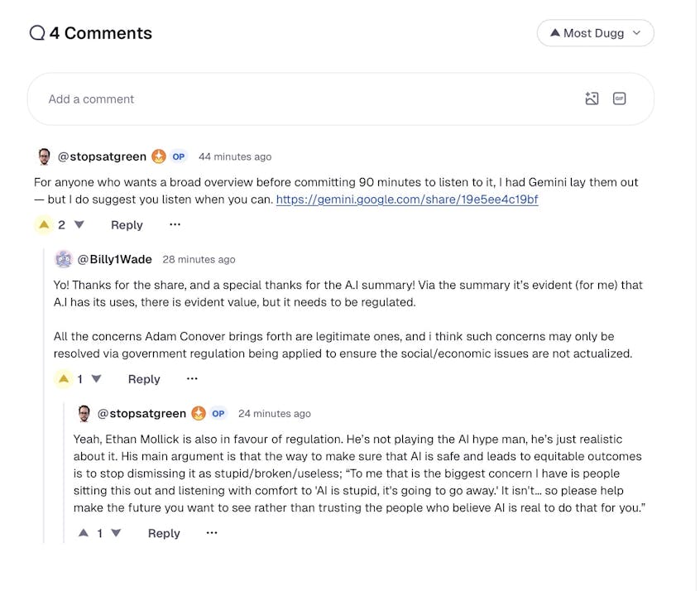Screen dimensions: 700x591
Task: Reply to the Ethan Mollick comment
Action: pyautogui.click(x=164, y=533)
